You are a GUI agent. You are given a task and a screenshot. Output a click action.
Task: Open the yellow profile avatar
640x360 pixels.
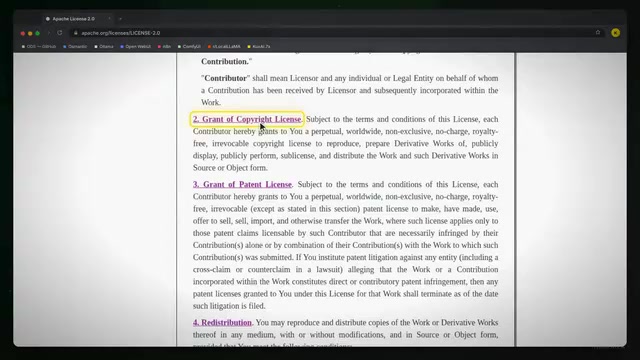pos(616,33)
